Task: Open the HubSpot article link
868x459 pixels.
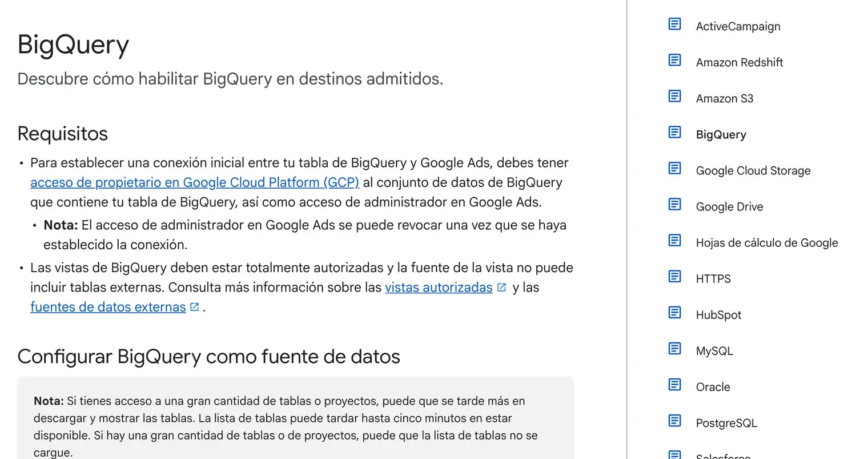Action: 718,314
